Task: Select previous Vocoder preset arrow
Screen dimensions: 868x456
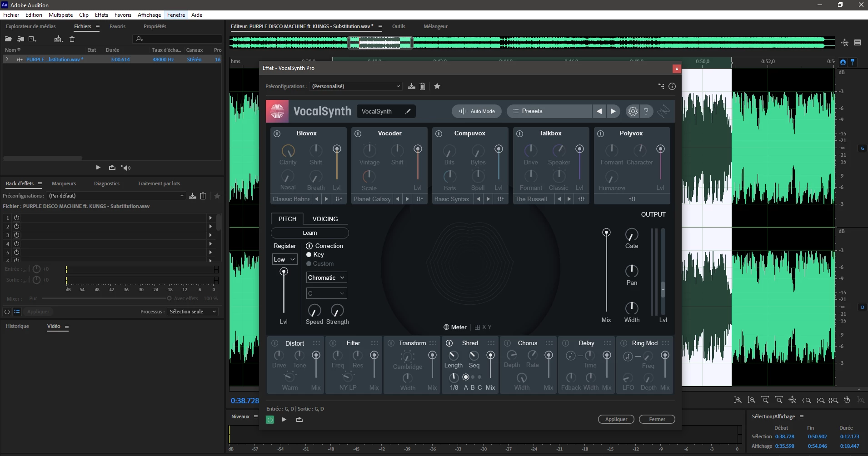Action: pos(398,199)
